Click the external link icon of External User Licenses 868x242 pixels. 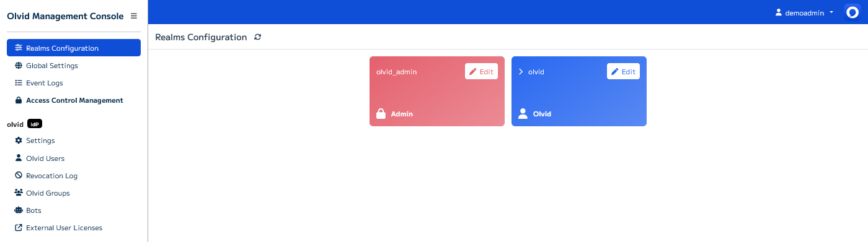[19, 228]
